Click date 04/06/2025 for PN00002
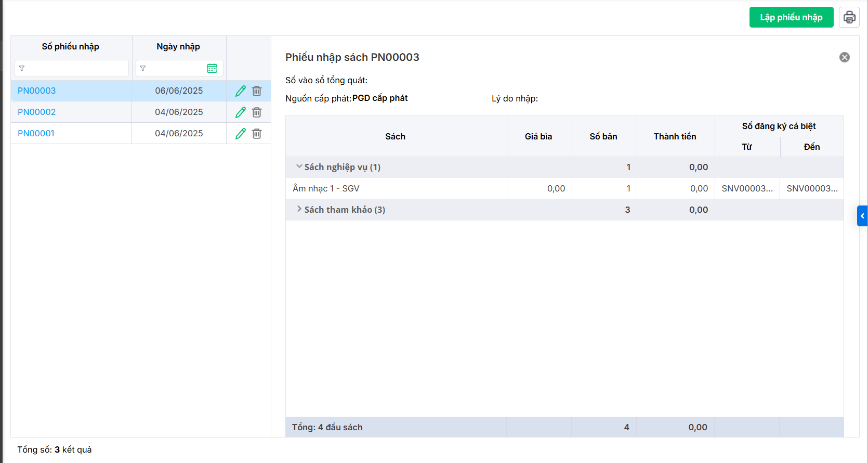Screen dimensions: 868x463 click(x=179, y=112)
